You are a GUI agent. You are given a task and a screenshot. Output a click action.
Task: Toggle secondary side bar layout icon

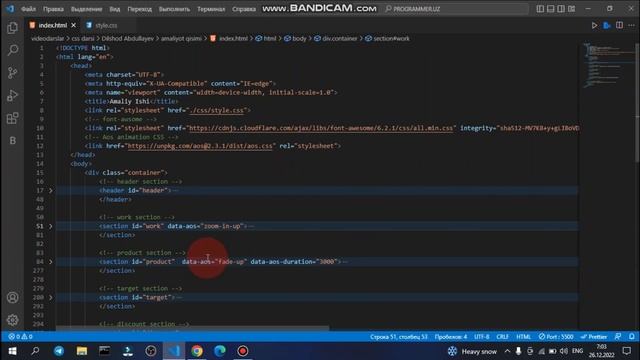561,9
